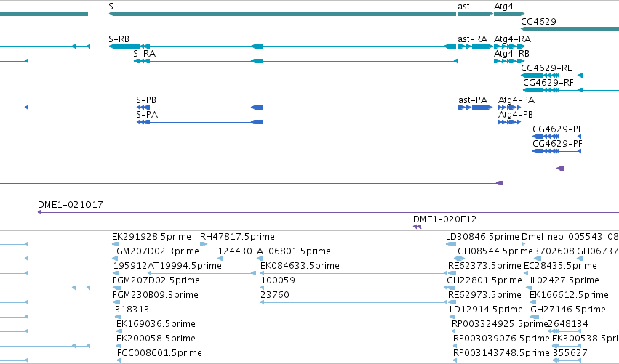Click the EK169036.5prime label
This screenshot has height=364, width=619.
click(156, 324)
